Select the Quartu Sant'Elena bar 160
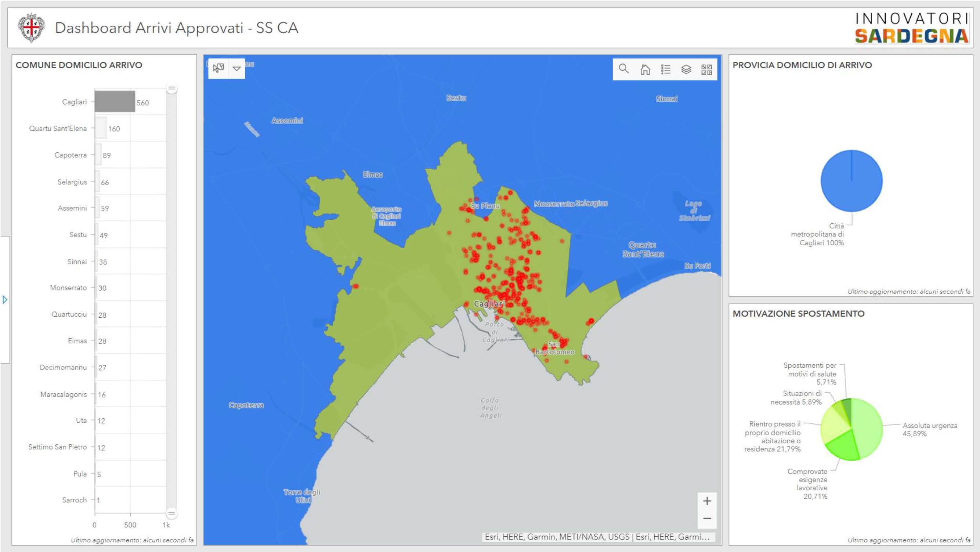This screenshot has height=552, width=980. (x=101, y=128)
